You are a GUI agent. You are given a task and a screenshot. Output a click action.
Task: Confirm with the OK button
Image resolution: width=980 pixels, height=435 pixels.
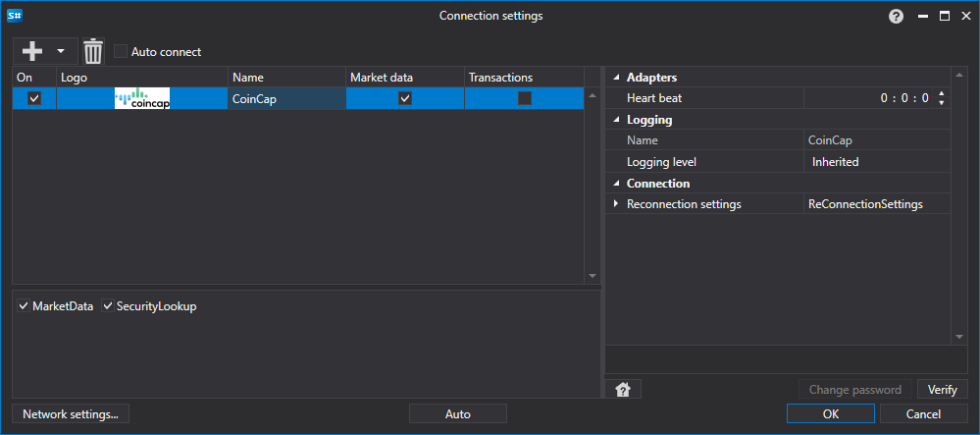831,413
